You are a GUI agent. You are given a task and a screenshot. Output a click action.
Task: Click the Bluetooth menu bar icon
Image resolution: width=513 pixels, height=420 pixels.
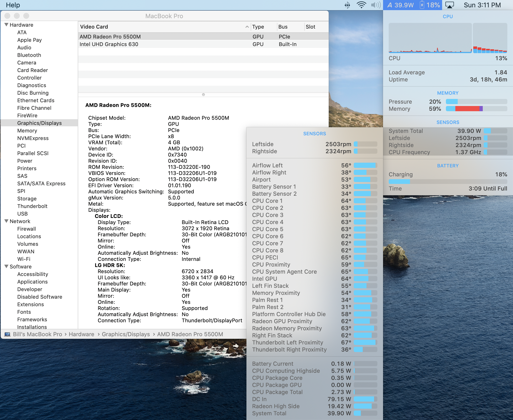click(x=347, y=5)
